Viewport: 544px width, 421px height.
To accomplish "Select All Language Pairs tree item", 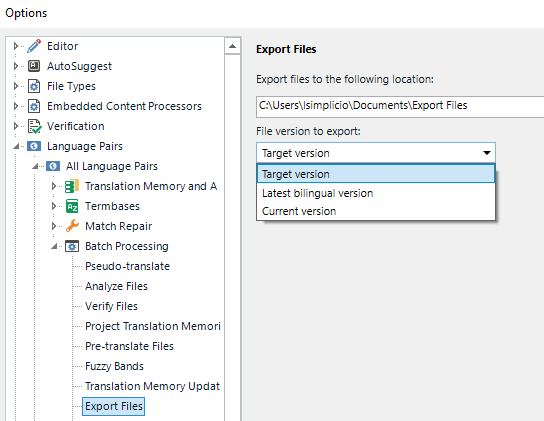I will (x=112, y=166).
